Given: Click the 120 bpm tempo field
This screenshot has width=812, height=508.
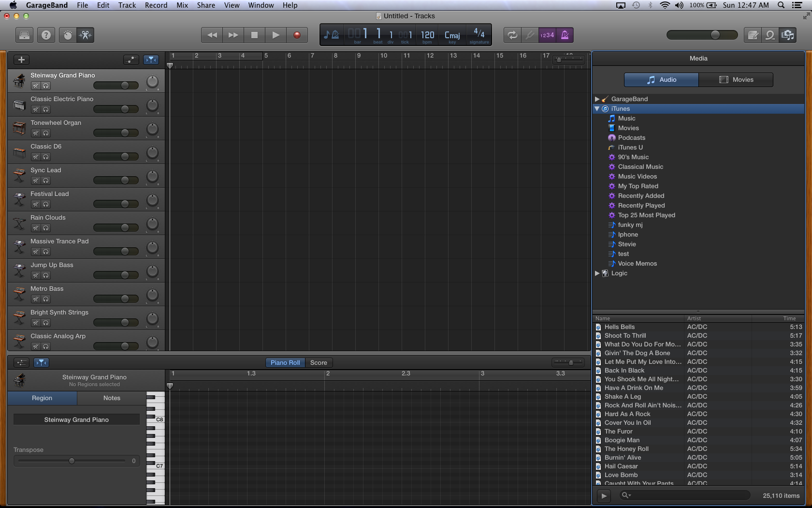Looking at the screenshot, I should [x=427, y=35].
